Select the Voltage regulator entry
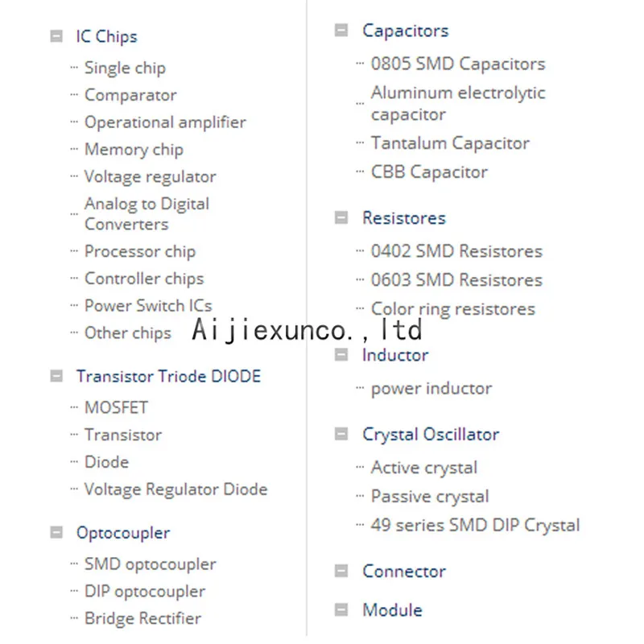 [150, 176]
